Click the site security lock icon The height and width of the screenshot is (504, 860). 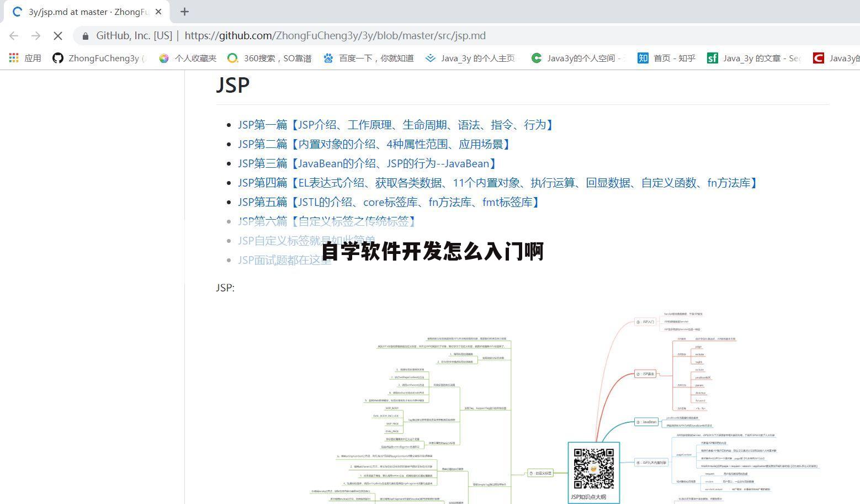85,36
